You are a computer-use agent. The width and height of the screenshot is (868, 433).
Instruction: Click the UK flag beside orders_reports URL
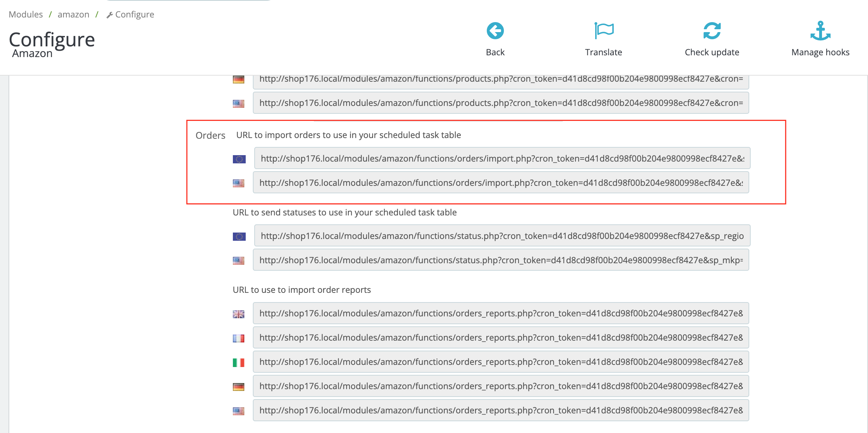(x=239, y=314)
